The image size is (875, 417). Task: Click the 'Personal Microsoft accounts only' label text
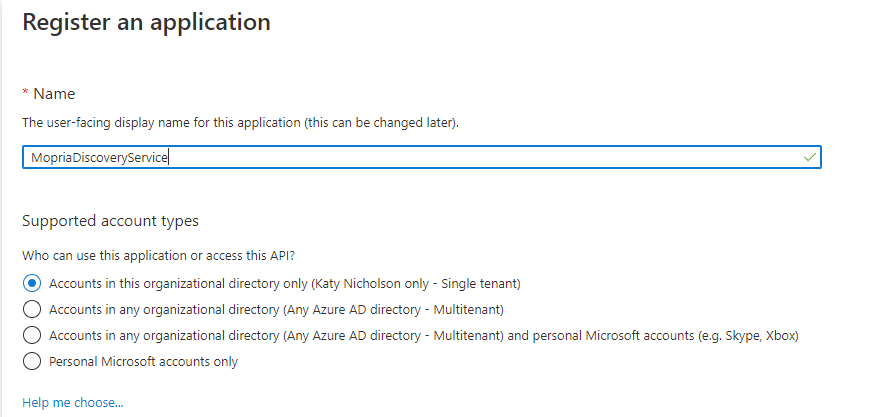(x=143, y=361)
